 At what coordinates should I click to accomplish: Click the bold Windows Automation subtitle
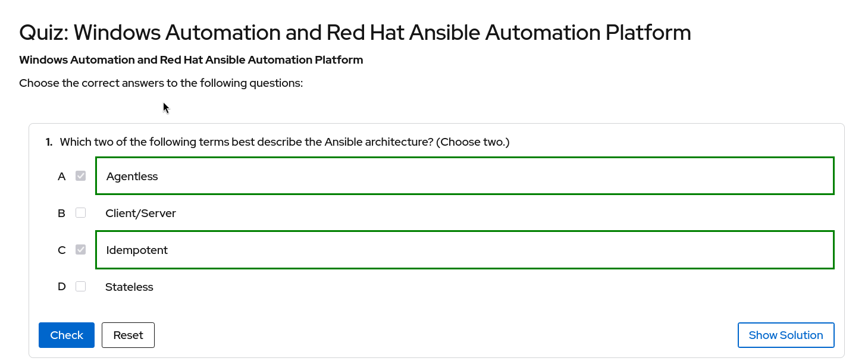coord(191,59)
